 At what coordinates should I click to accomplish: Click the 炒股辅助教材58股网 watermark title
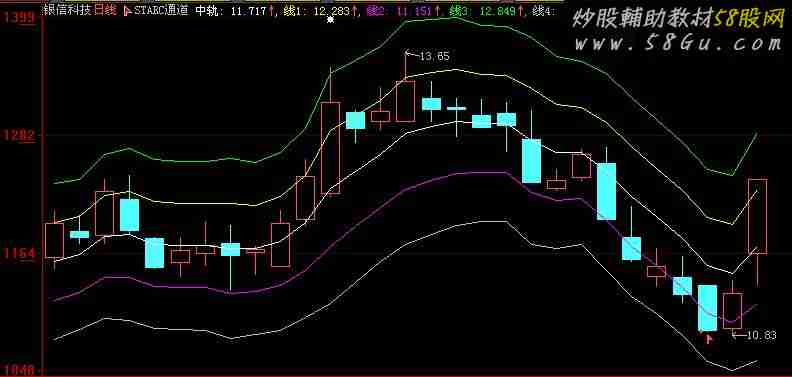point(678,20)
